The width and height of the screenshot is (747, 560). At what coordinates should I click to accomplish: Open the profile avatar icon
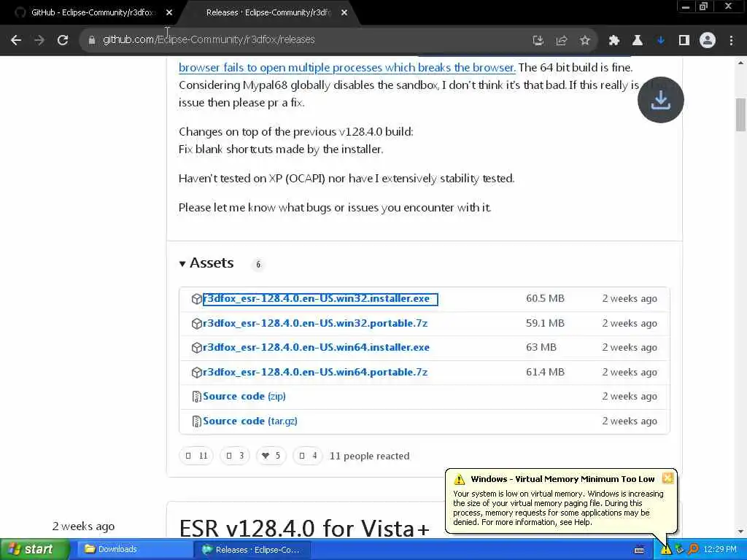pyautogui.click(x=708, y=40)
